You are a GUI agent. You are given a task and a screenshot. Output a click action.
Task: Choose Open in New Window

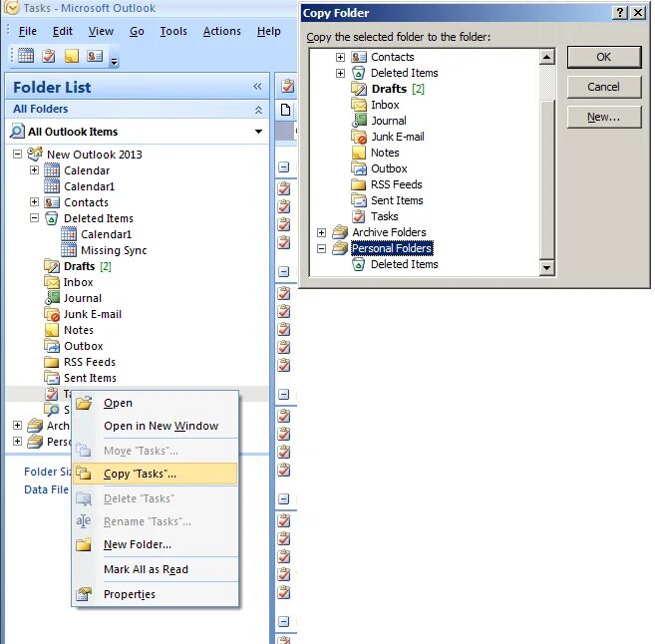(155, 426)
